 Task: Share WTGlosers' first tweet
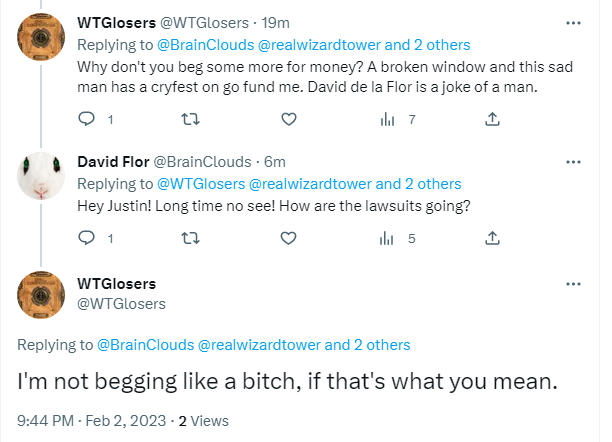pos(492,119)
